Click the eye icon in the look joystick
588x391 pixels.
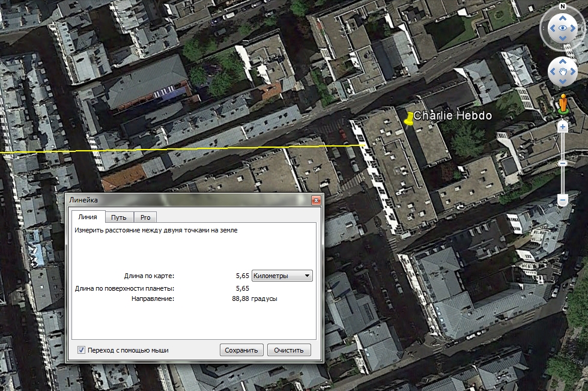point(563,28)
